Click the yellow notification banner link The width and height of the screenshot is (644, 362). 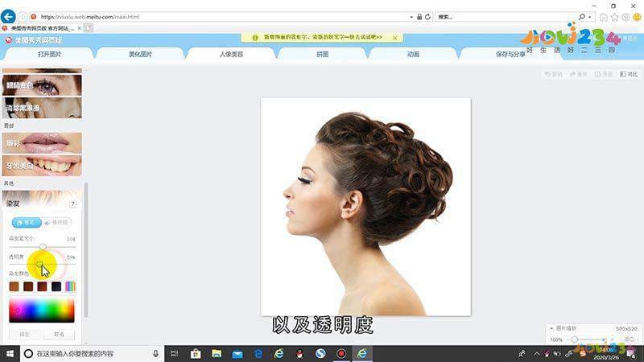pos(323,37)
